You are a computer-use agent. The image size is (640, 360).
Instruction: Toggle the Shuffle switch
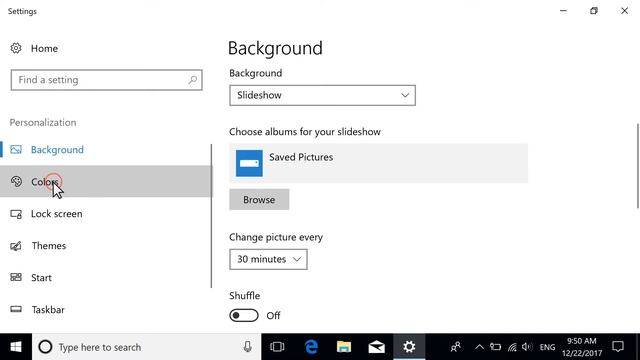(x=244, y=316)
